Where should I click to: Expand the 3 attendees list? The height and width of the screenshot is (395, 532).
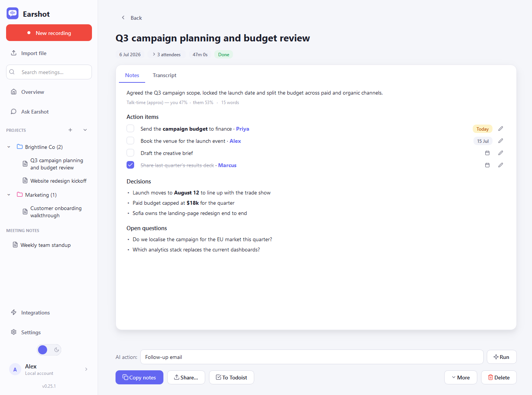point(167,55)
